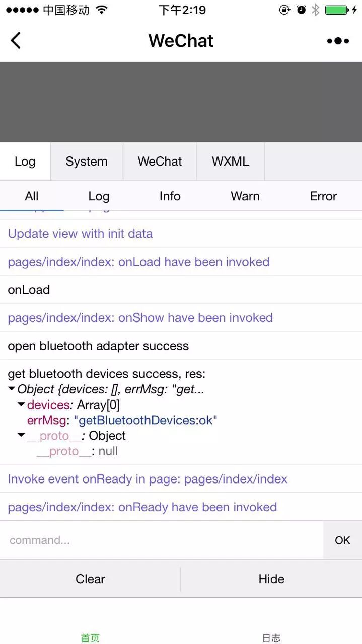Tap the gray page content area
Viewport: 362px width, 644px height.
(181, 102)
